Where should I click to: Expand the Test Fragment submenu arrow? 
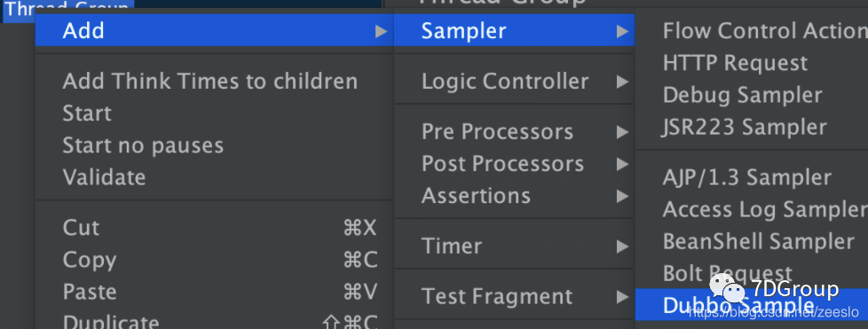pyautogui.click(x=623, y=297)
